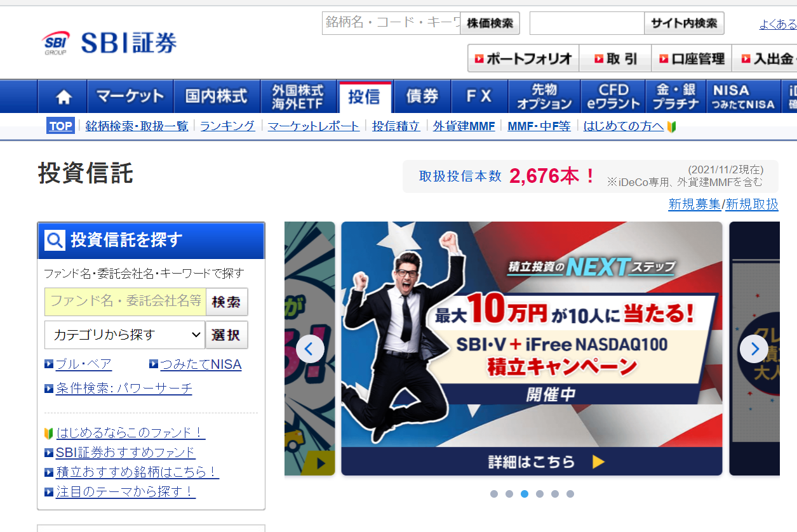Image resolution: width=797 pixels, height=532 pixels.
Task: Click the 新規取扱 link
Action: pyautogui.click(x=752, y=204)
